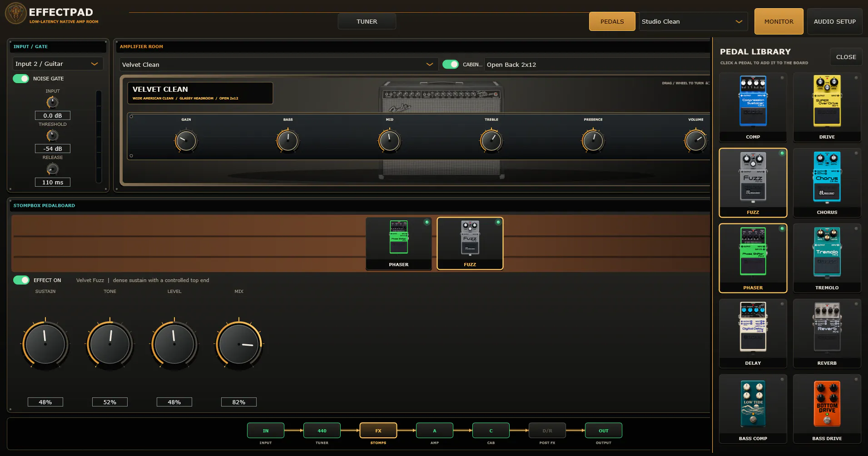Toggle the status LED on library COMP card
Viewport: 868px width, 456px height.
click(x=782, y=78)
